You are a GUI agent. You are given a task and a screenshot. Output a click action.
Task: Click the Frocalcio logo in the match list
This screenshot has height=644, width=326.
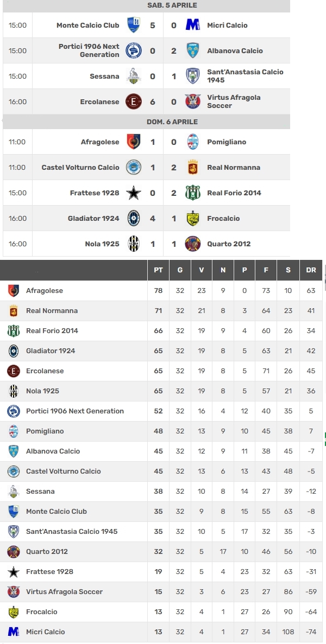[x=192, y=218]
